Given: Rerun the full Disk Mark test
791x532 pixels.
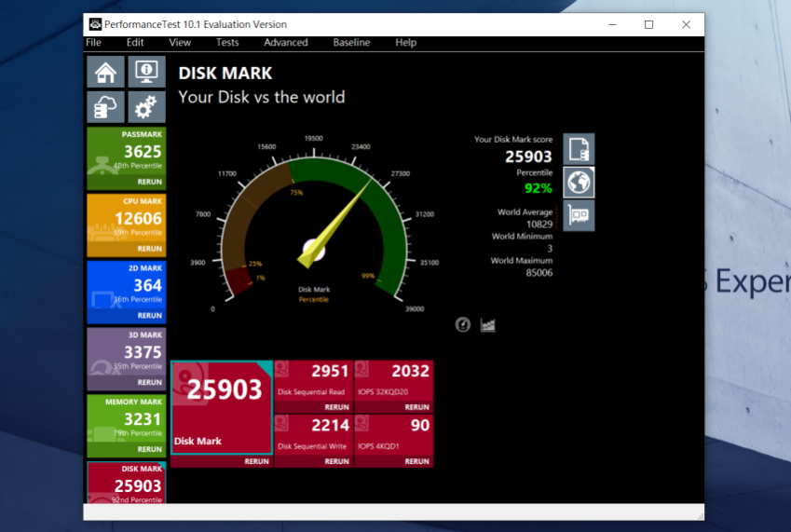Looking at the screenshot, I should 256,461.
